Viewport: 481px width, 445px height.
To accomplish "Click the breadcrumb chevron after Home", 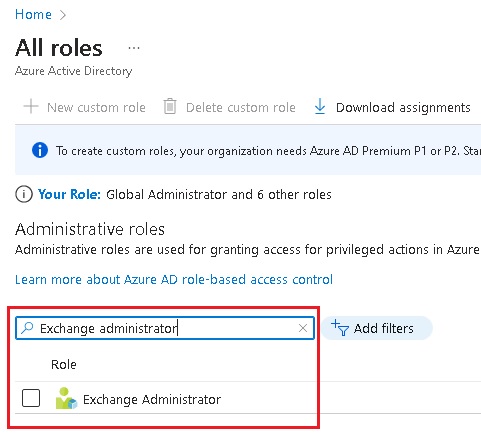I will pyautogui.click(x=63, y=15).
